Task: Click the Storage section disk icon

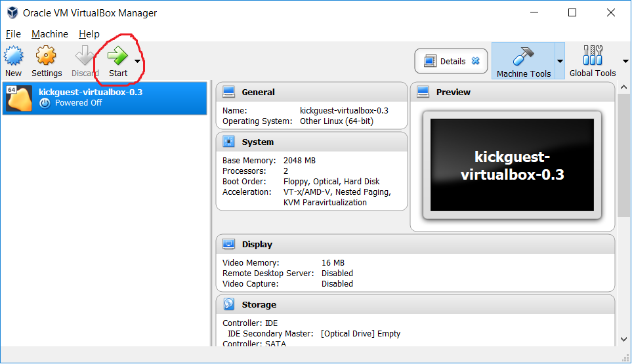Action: (228, 305)
